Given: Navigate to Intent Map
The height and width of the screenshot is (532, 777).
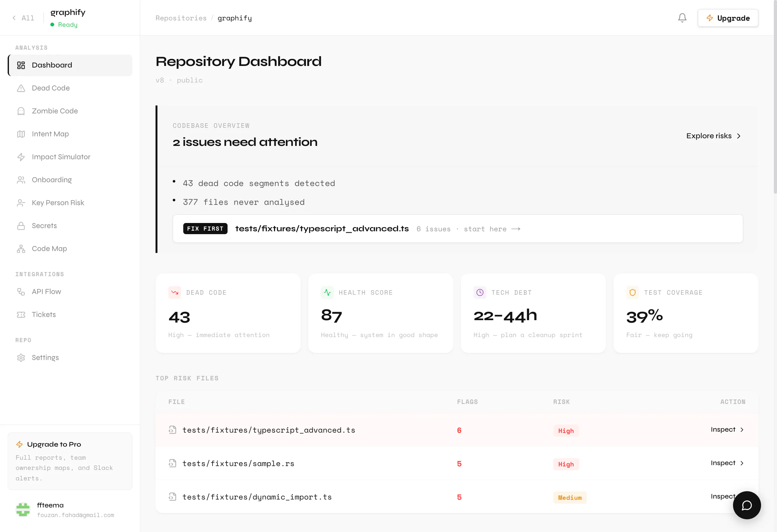Looking at the screenshot, I should pos(70,134).
